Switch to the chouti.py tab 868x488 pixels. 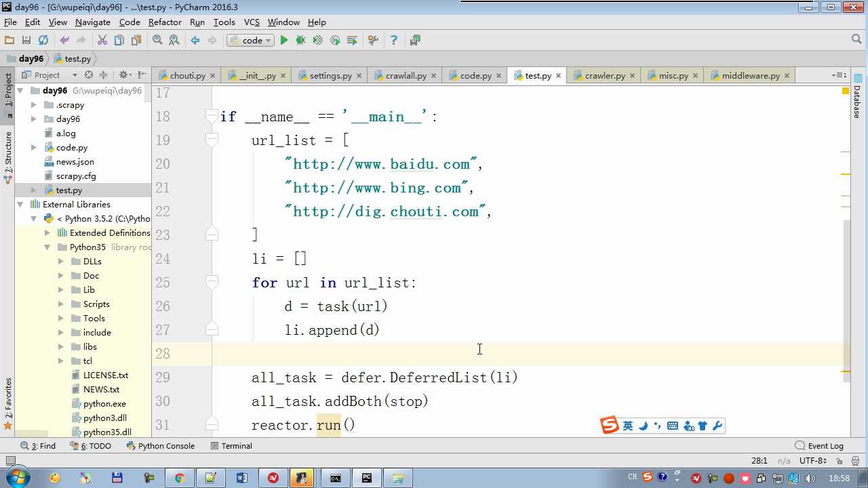tap(187, 76)
